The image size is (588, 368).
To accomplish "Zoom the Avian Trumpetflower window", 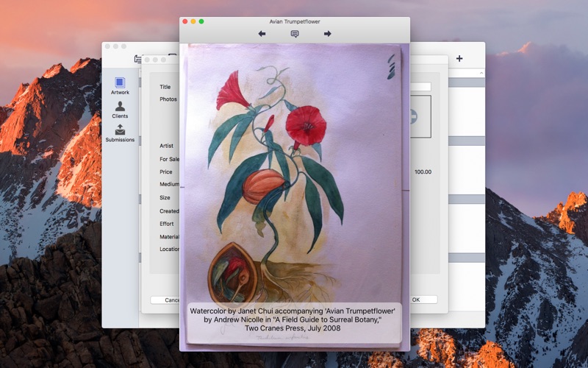I will (201, 21).
